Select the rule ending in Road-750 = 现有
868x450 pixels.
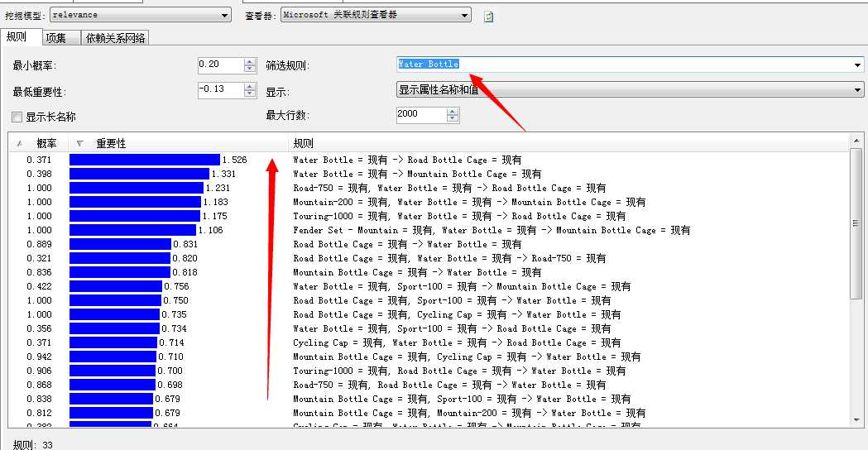click(429, 258)
